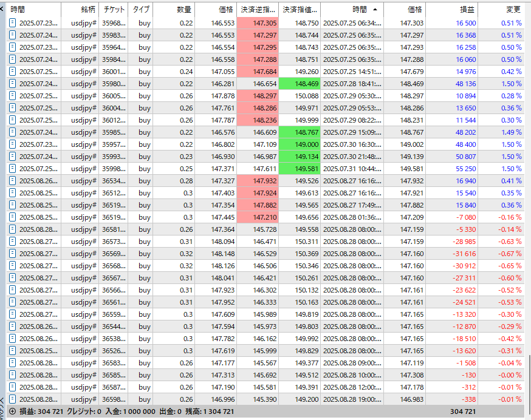The height and width of the screenshot is (420, 531).
Task: Select the change value -0.60 %
Action: pos(510,278)
